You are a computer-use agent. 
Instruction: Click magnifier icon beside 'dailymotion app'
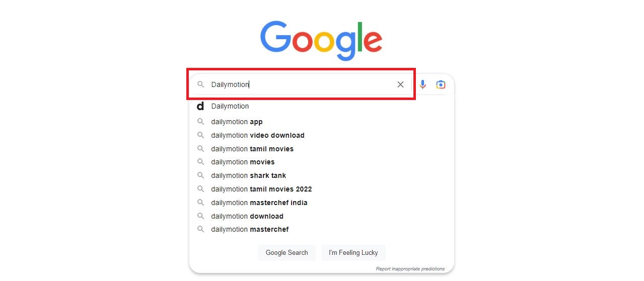(x=200, y=122)
